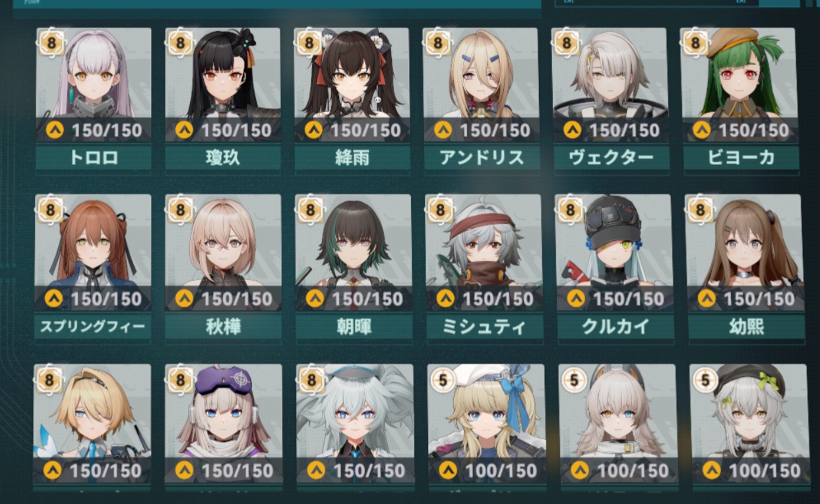The height and width of the screenshot is (504, 820).
Task: Select green-haired ビヨーカ portrait
Action: tap(740, 84)
